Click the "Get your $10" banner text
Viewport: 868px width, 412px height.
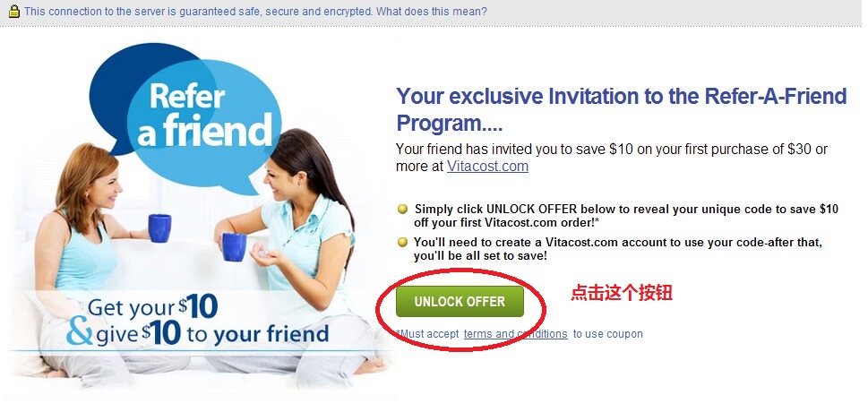(x=153, y=307)
